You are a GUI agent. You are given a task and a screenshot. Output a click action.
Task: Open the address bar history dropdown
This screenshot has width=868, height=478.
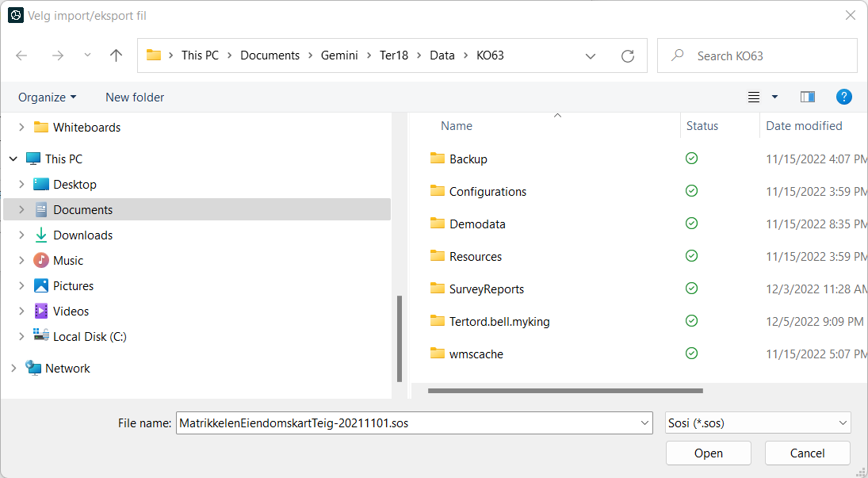591,55
